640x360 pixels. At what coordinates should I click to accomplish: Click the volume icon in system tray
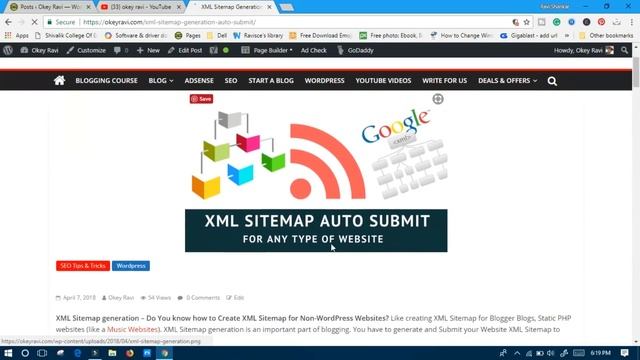[x=551, y=353]
